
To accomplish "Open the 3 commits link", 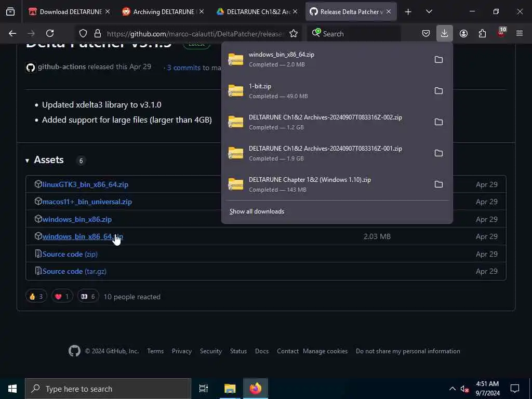I will pos(183,68).
